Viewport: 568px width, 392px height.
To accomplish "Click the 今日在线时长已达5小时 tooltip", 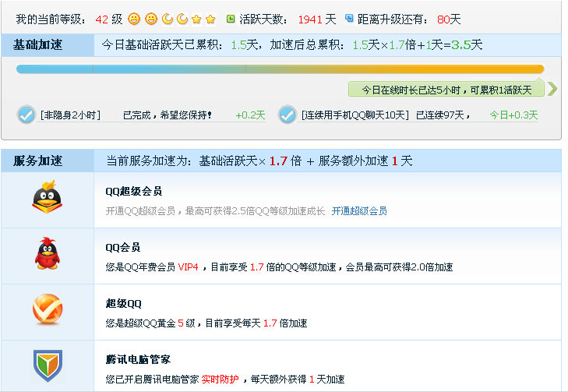I will 446,90.
